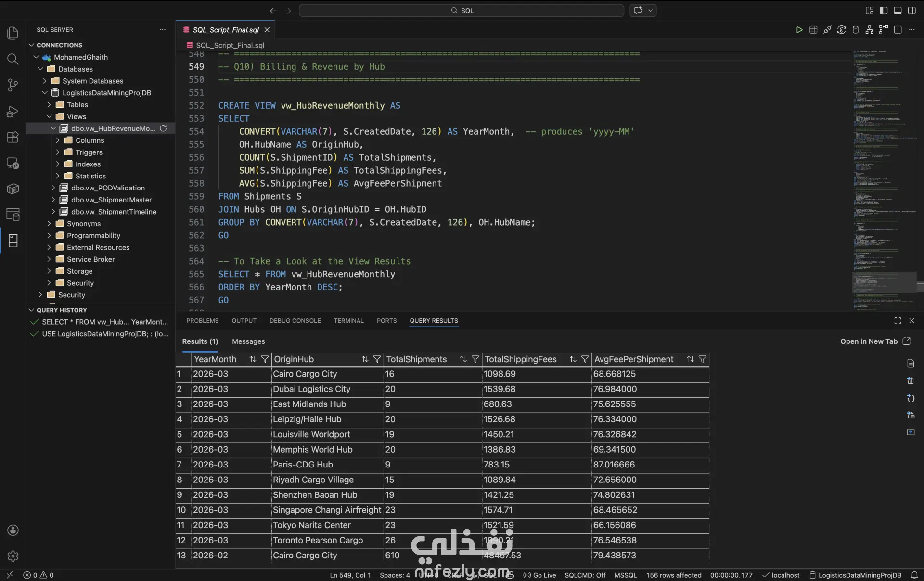Click the hierarchy tree icon in editor toolbar
Image resolution: width=924 pixels, height=581 pixels.
click(x=869, y=30)
